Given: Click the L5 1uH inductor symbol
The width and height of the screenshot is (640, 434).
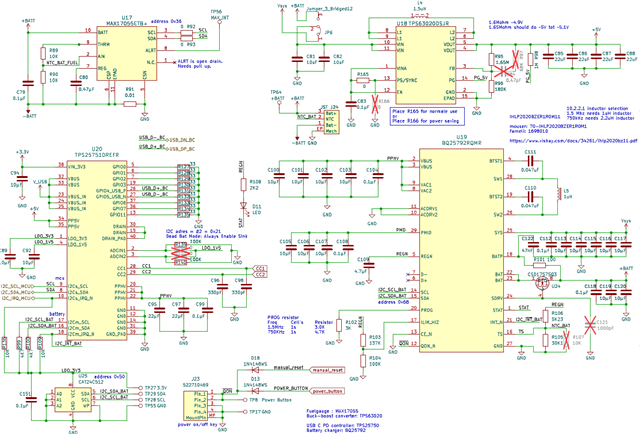Looking at the screenshot, I should coord(558,195).
